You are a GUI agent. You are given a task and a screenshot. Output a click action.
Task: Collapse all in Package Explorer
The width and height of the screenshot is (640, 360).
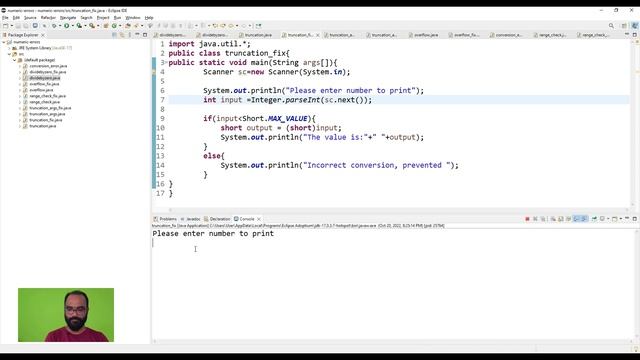(114, 35)
